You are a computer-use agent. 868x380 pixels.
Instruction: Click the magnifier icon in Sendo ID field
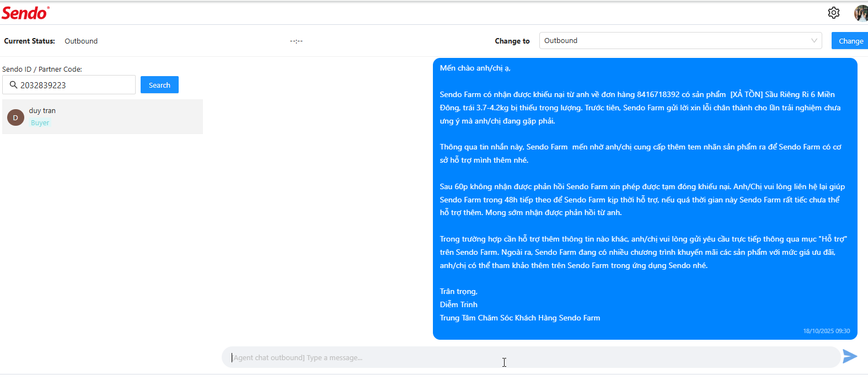[13, 85]
